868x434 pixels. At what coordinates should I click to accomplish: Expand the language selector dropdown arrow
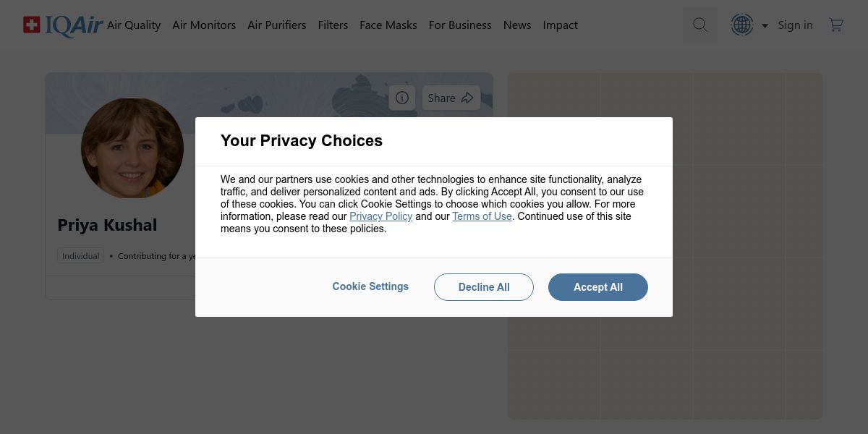click(765, 25)
